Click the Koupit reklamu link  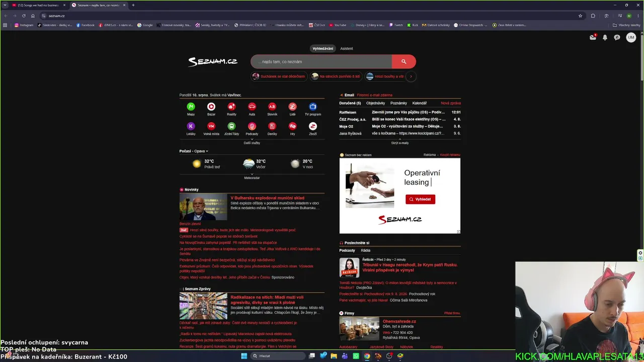pyautogui.click(x=450, y=155)
